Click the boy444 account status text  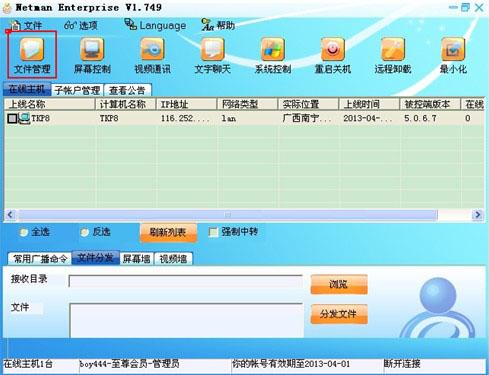[x=129, y=364]
